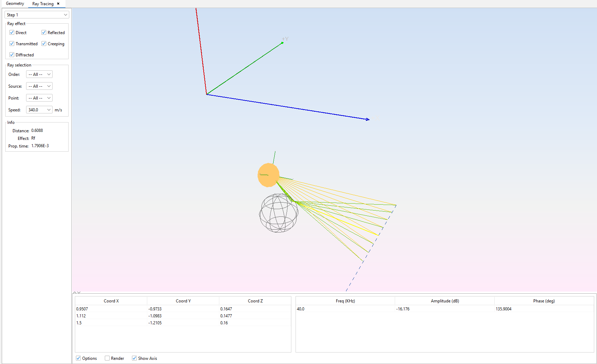Click the orange source sphere

click(x=268, y=175)
